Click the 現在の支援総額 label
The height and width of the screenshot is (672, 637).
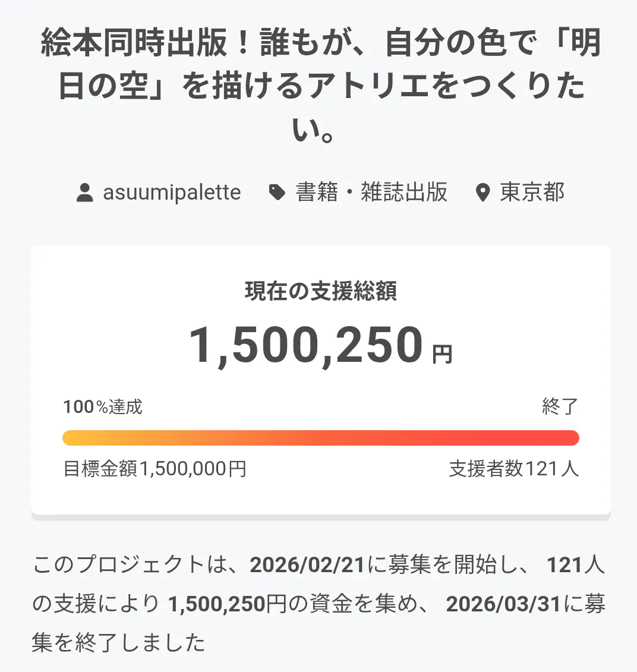coord(321,291)
